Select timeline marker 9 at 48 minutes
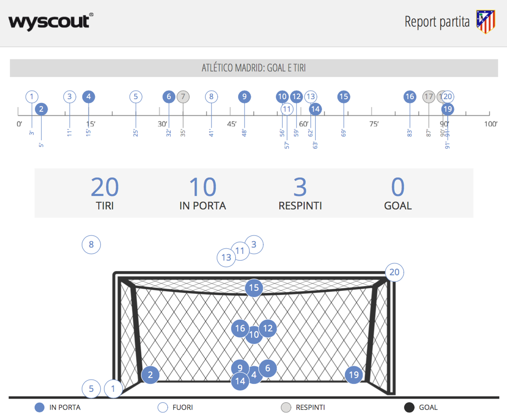This screenshot has height=420, width=507. click(244, 97)
